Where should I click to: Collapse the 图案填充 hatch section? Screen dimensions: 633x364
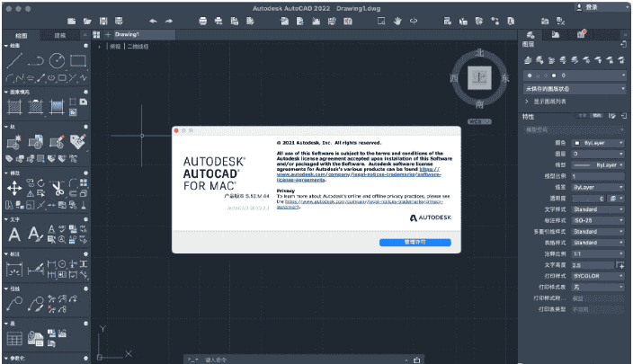(6, 92)
